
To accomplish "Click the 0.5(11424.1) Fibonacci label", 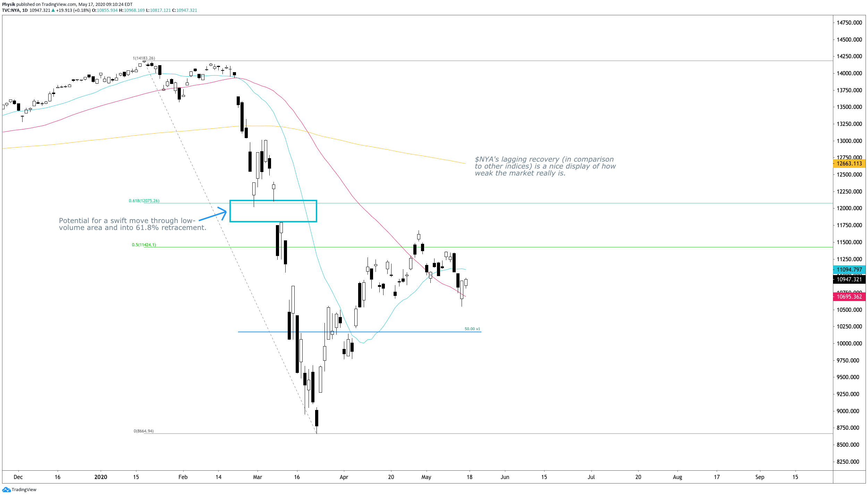I will click(x=144, y=245).
